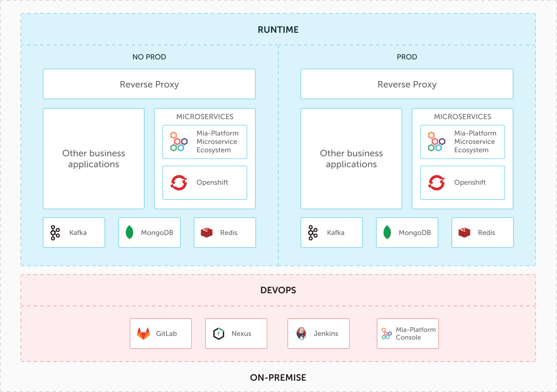Click the Kafka icon in PROD

[x=313, y=233]
